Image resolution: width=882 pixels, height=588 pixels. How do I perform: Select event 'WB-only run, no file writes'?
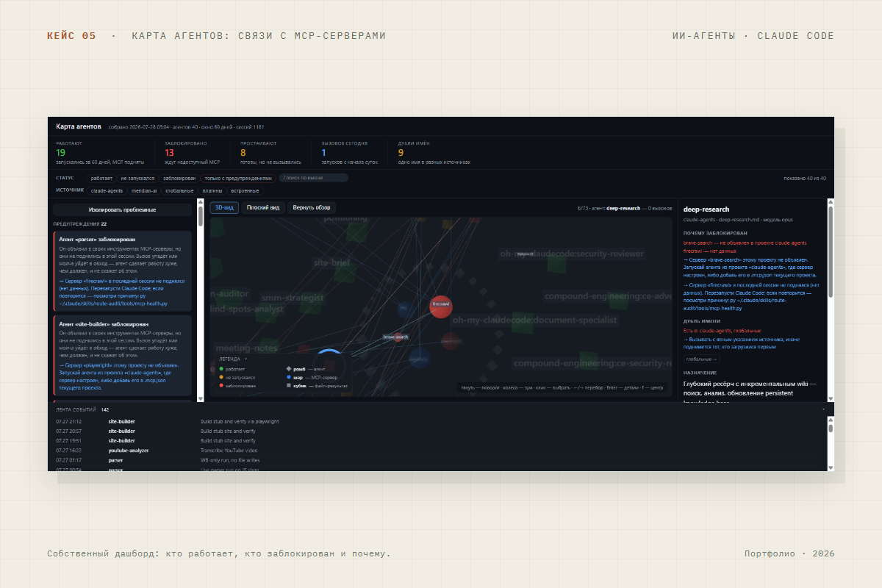pos(438,459)
